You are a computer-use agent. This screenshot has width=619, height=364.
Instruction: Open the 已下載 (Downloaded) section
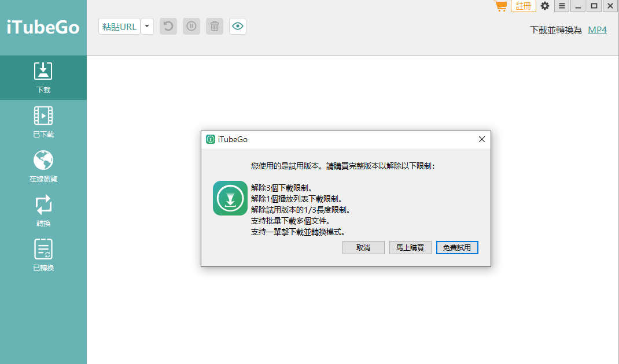[x=43, y=121]
